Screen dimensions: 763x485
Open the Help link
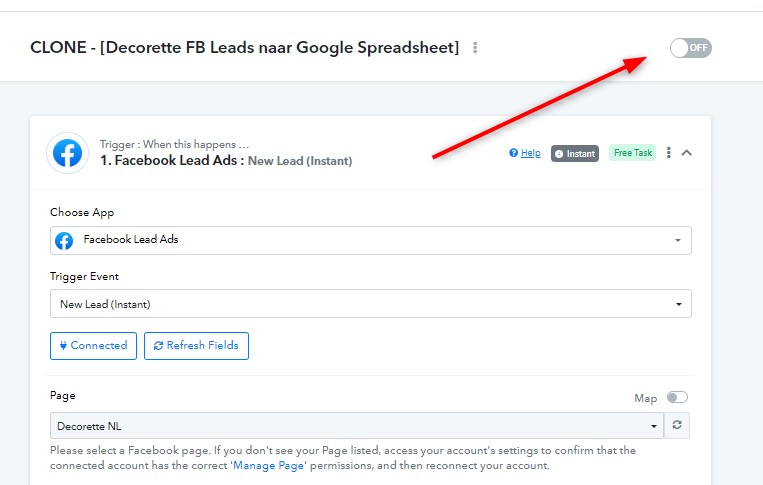tap(530, 153)
